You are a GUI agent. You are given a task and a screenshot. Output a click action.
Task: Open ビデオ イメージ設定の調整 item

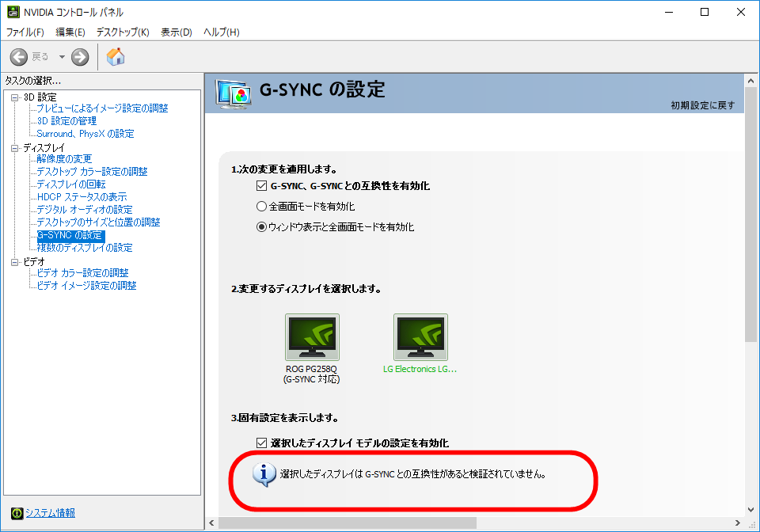(x=87, y=285)
